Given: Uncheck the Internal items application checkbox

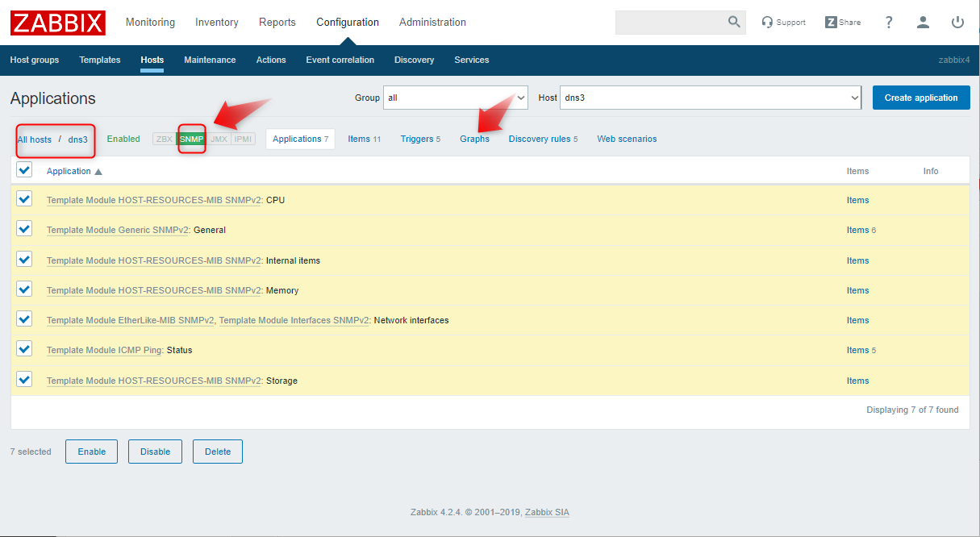Looking at the screenshot, I should [24, 260].
